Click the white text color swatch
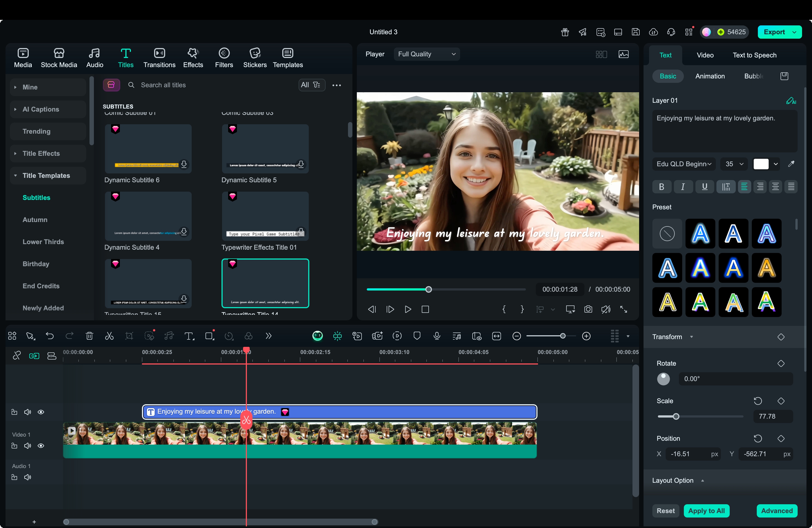Viewport: 812px width, 528px height. click(x=761, y=164)
